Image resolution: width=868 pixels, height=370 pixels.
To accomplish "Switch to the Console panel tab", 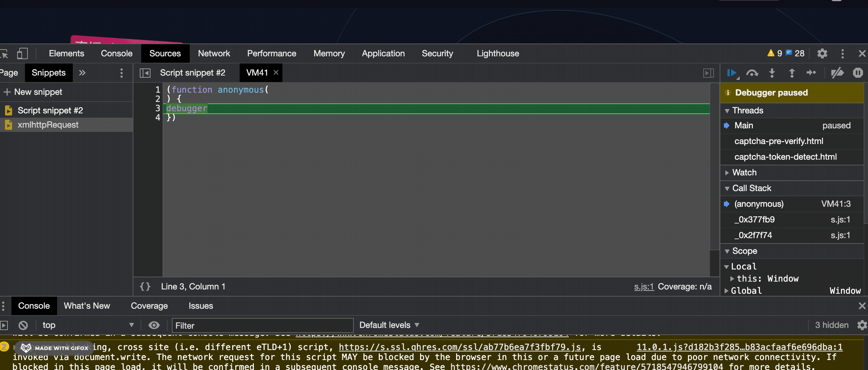I will 117,53.
